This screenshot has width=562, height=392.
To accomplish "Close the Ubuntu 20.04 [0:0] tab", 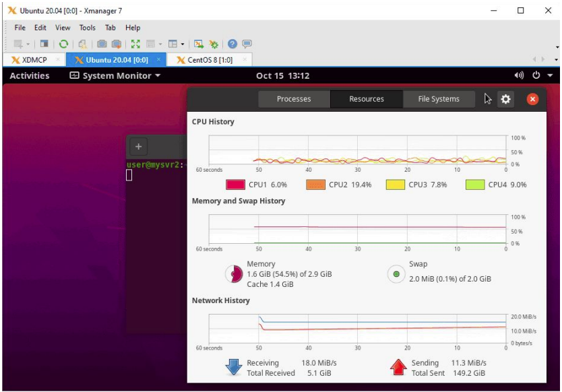I will tap(158, 59).
